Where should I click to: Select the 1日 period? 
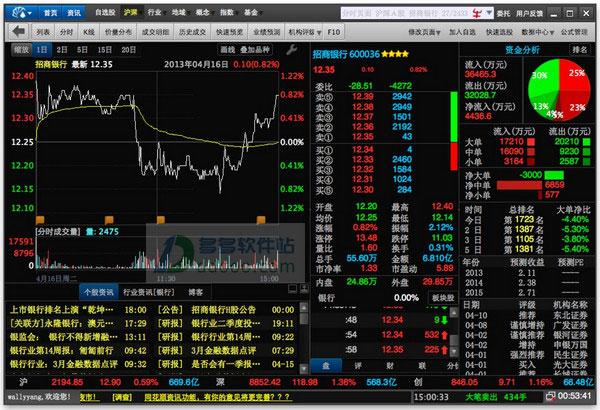42,49
